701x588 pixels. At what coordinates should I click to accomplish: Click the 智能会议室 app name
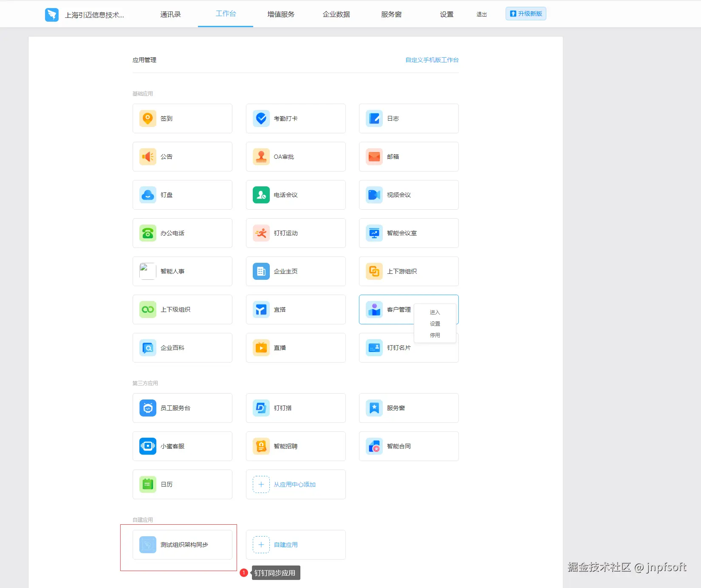(x=402, y=233)
